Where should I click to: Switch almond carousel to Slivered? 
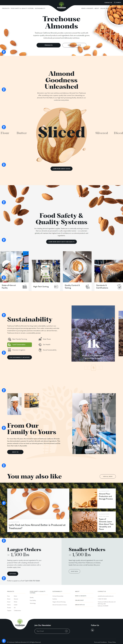[102, 133]
